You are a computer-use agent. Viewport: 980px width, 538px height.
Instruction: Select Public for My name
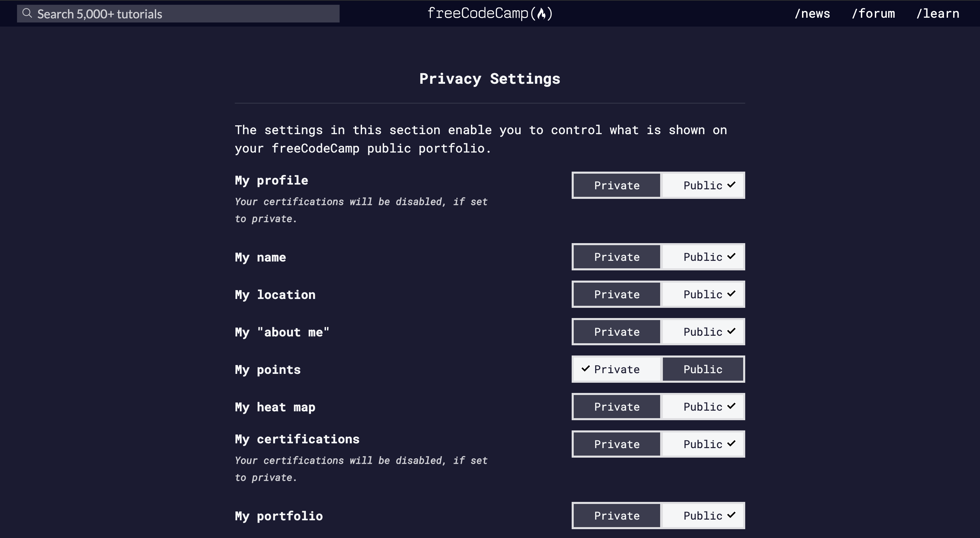click(703, 257)
